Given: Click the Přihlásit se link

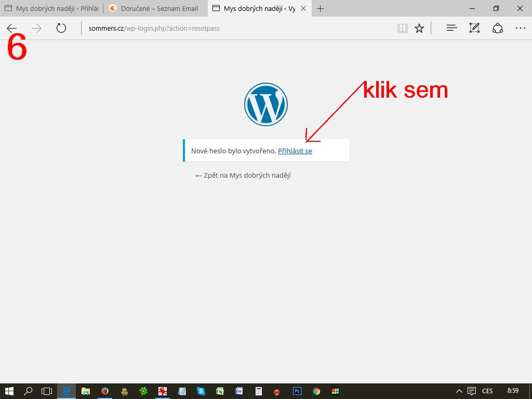Looking at the screenshot, I should (295, 151).
